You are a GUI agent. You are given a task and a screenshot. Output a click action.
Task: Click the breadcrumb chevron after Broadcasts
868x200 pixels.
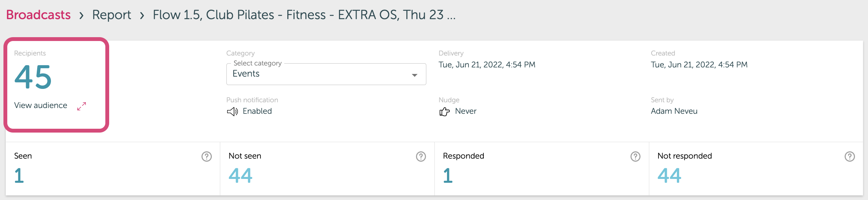81,16
